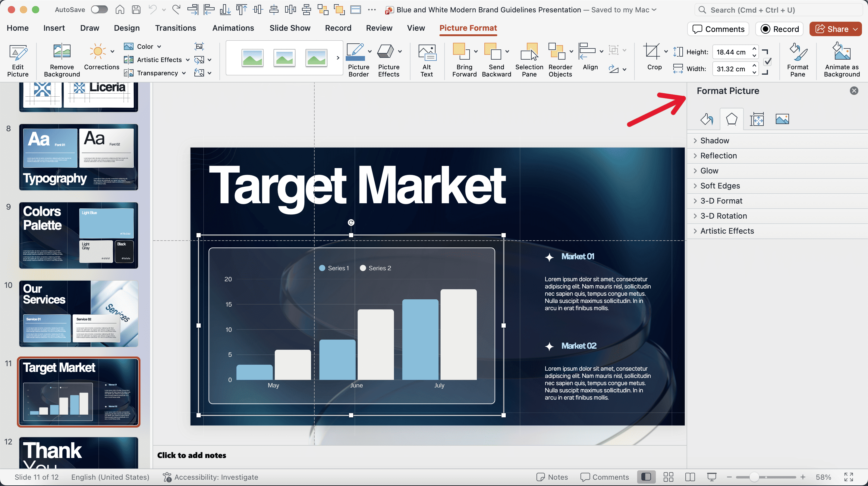Viewport: 868px width, 486px height.
Task: Click the Reset Picture icon
Action: (200, 73)
